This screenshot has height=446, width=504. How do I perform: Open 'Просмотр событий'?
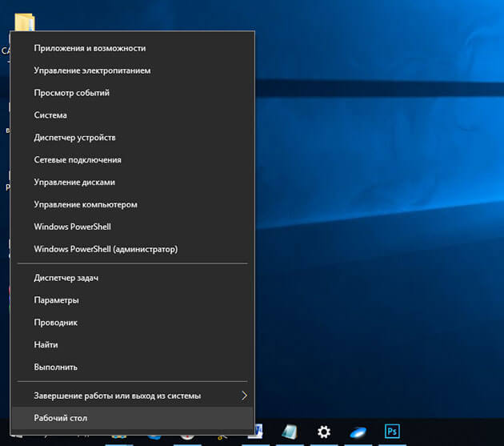tap(133, 93)
